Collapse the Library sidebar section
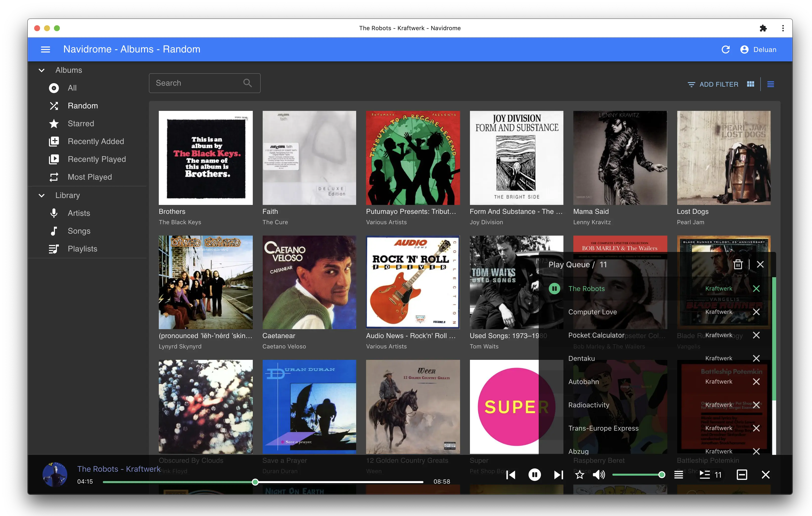The height and width of the screenshot is (516, 812). pos(42,196)
